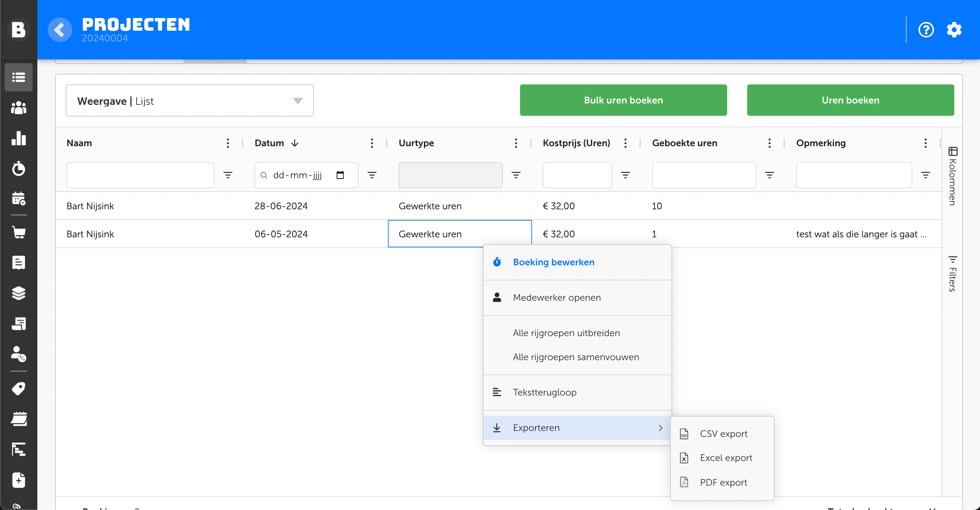Open help via the question mark icon
Image resolution: width=980 pixels, height=510 pixels.
pyautogui.click(x=926, y=29)
